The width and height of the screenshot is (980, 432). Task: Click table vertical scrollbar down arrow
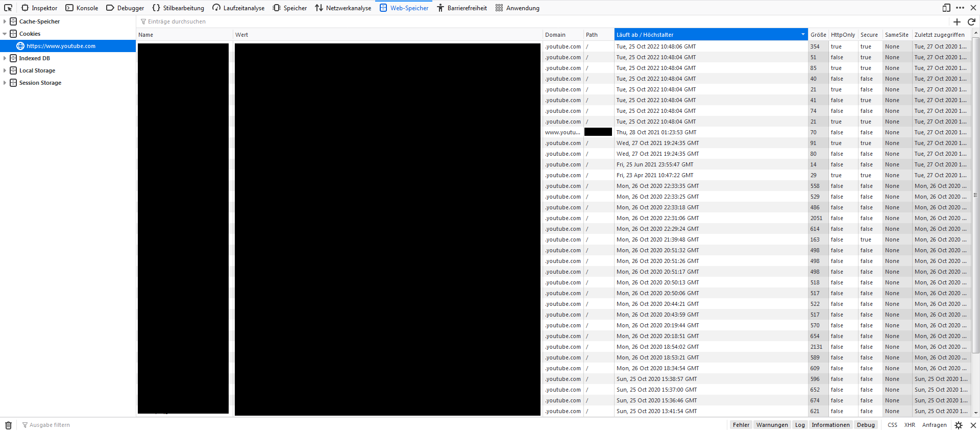(x=975, y=413)
